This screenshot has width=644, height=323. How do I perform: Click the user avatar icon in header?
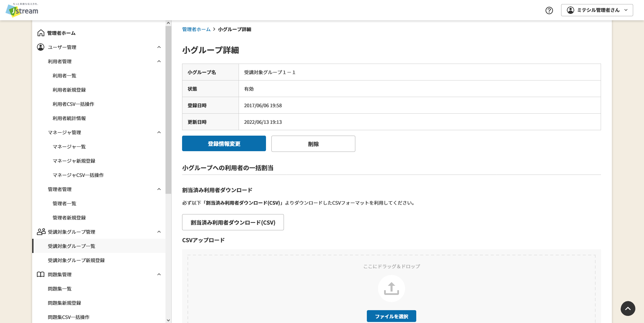point(571,10)
